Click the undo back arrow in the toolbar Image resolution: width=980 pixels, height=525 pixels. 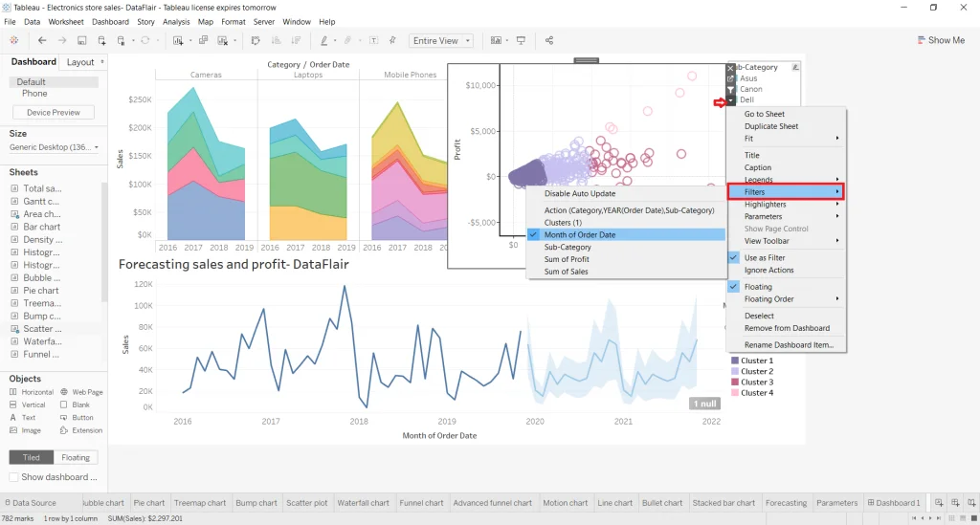pyautogui.click(x=42, y=40)
